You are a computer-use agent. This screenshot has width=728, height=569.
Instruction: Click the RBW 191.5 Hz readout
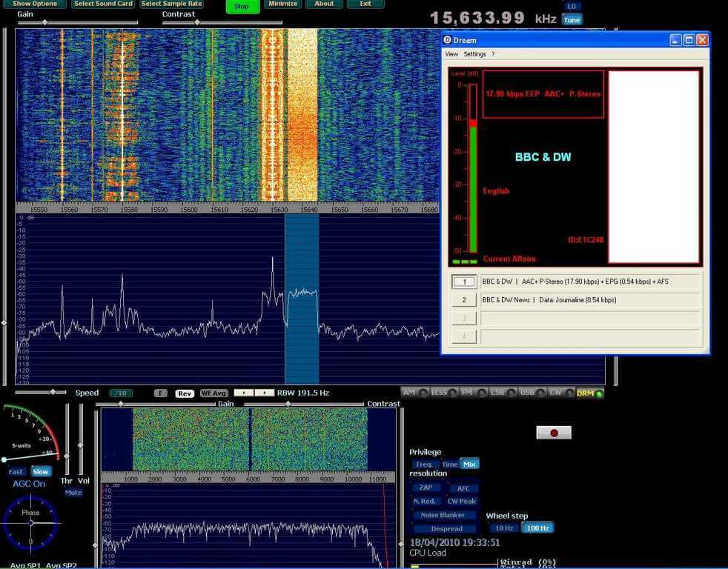(303, 393)
